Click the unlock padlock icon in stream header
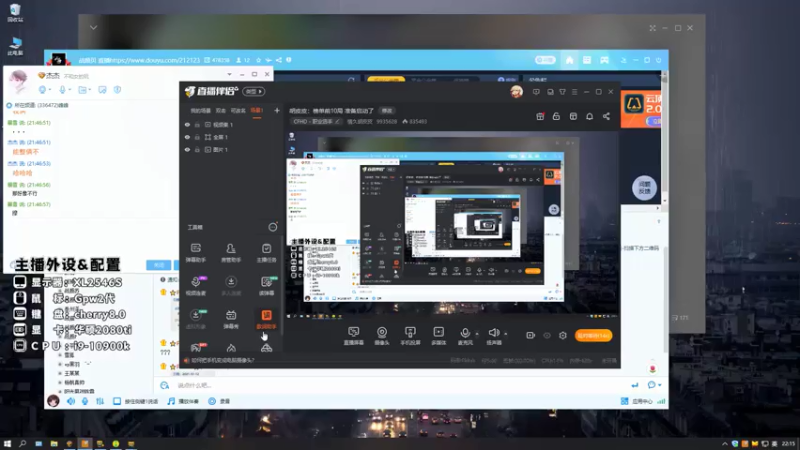The image size is (800, 450). (x=556, y=116)
